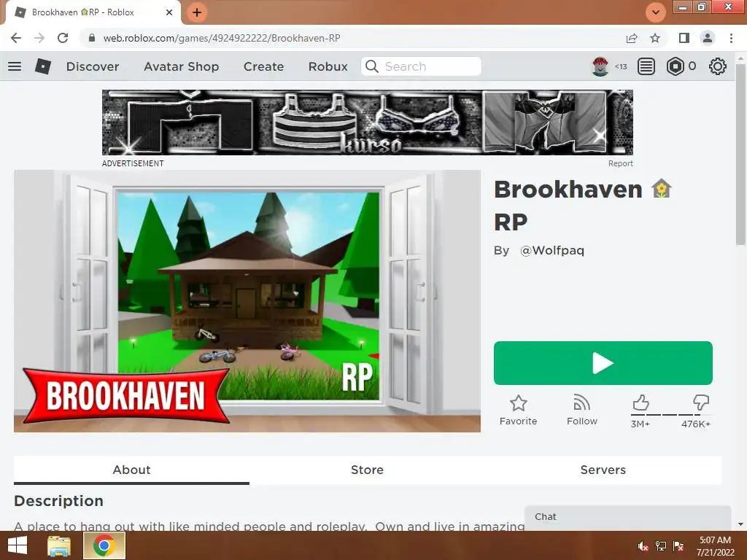
Task: Open the Chrome profile icon
Action: pos(708,38)
